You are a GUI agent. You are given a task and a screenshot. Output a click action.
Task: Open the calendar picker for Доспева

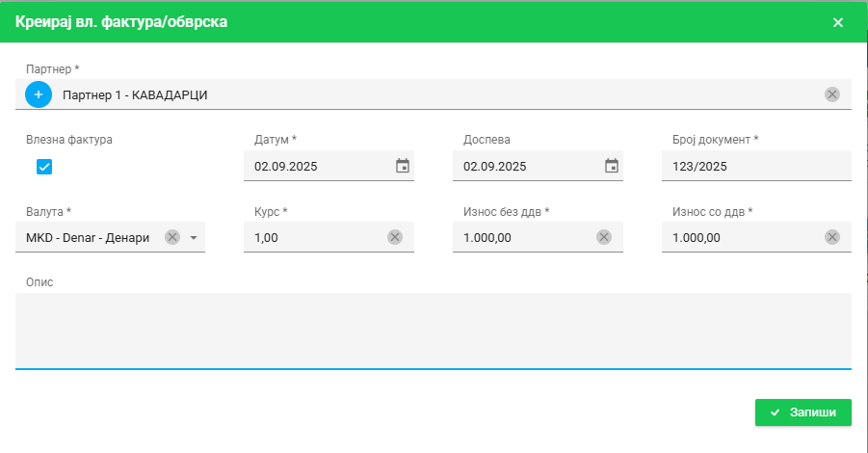[612, 166]
